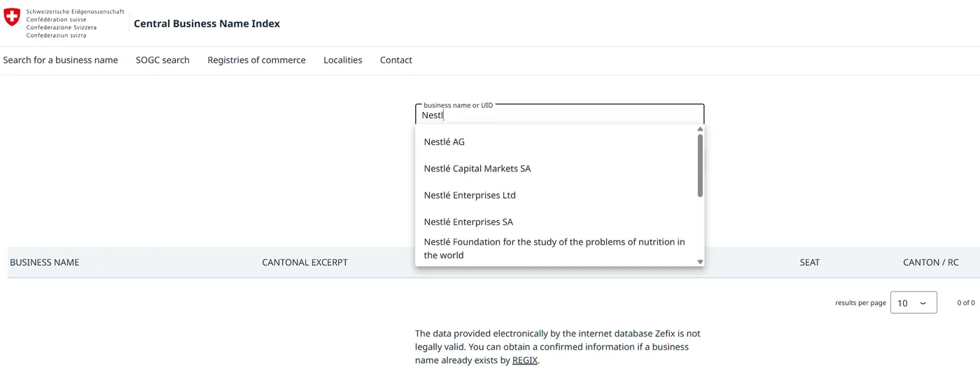Image resolution: width=980 pixels, height=370 pixels.
Task: Click the Swiss Confederation coat of arms logo
Action: click(12, 18)
